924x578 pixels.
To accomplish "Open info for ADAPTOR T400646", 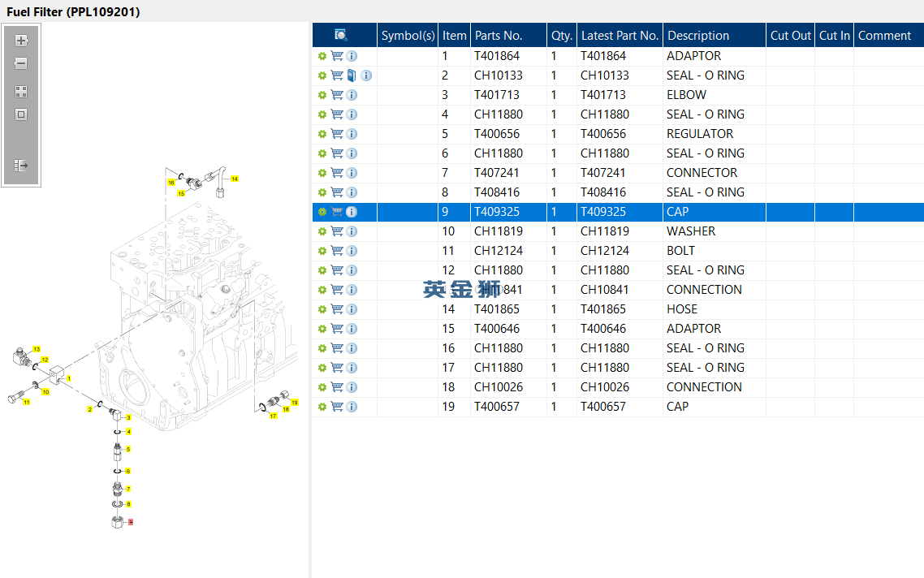I will tap(352, 328).
